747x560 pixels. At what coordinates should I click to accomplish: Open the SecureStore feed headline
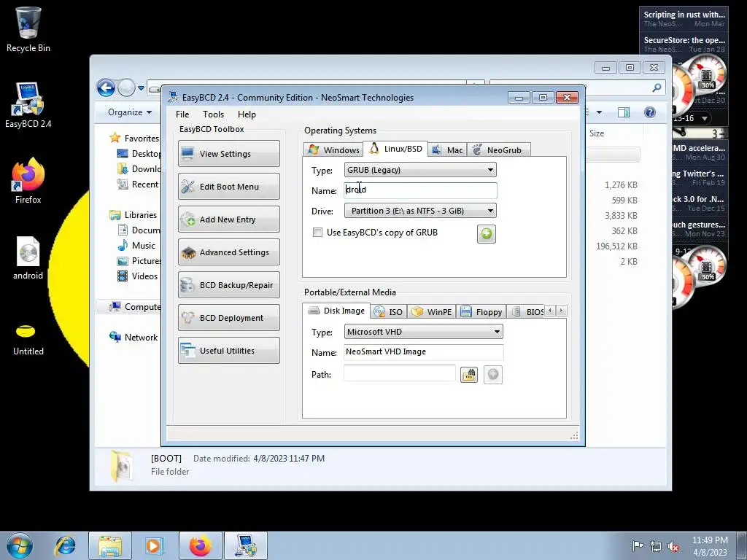click(x=684, y=40)
